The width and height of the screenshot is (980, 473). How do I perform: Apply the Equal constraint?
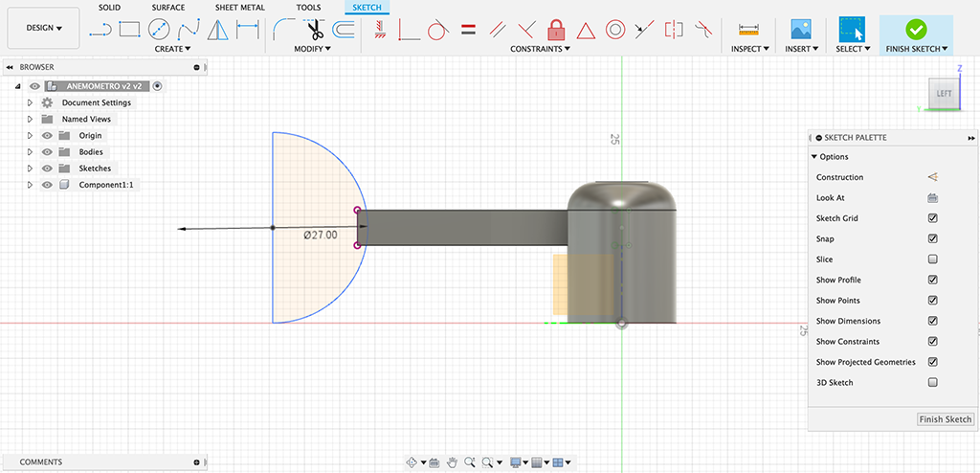[468, 29]
